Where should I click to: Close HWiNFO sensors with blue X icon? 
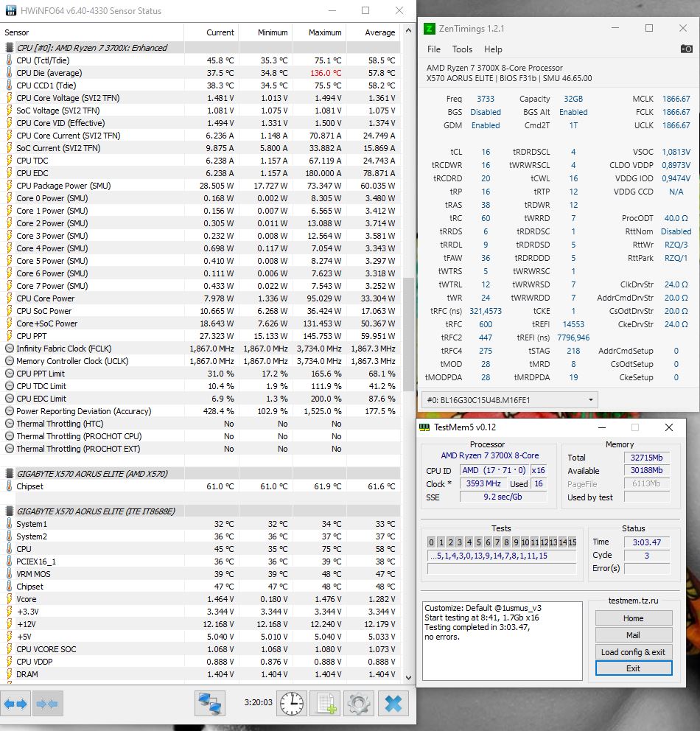[393, 704]
